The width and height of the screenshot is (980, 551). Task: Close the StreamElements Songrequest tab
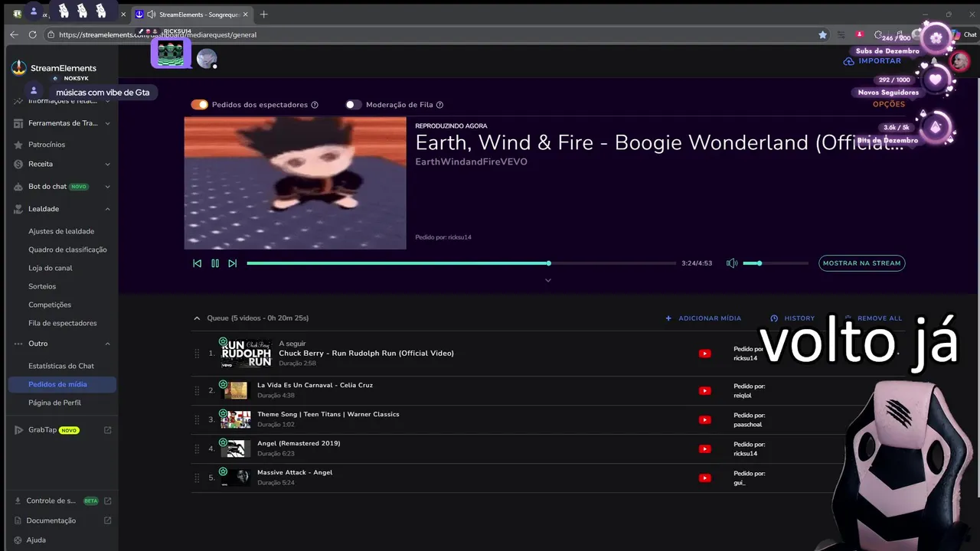(x=246, y=15)
